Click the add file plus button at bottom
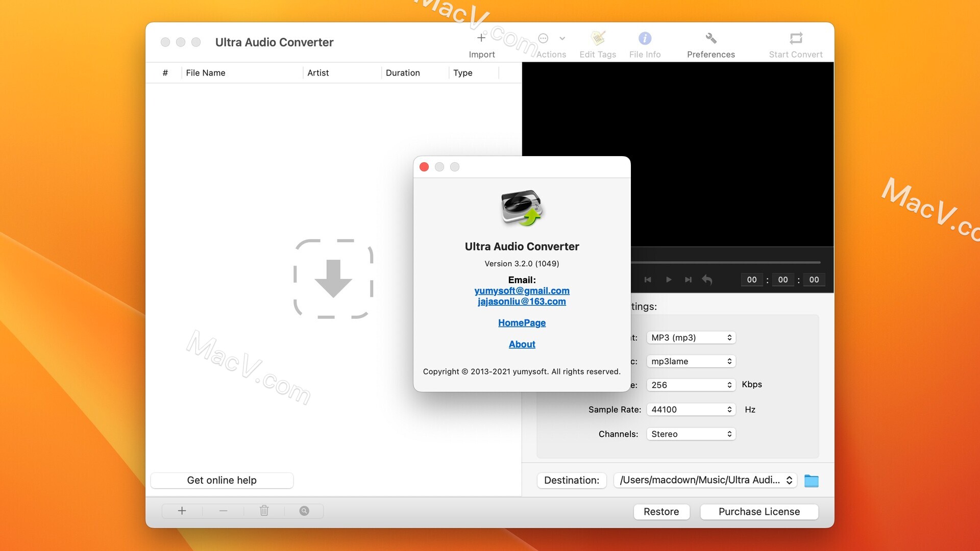Viewport: 980px width, 551px height. pyautogui.click(x=182, y=511)
